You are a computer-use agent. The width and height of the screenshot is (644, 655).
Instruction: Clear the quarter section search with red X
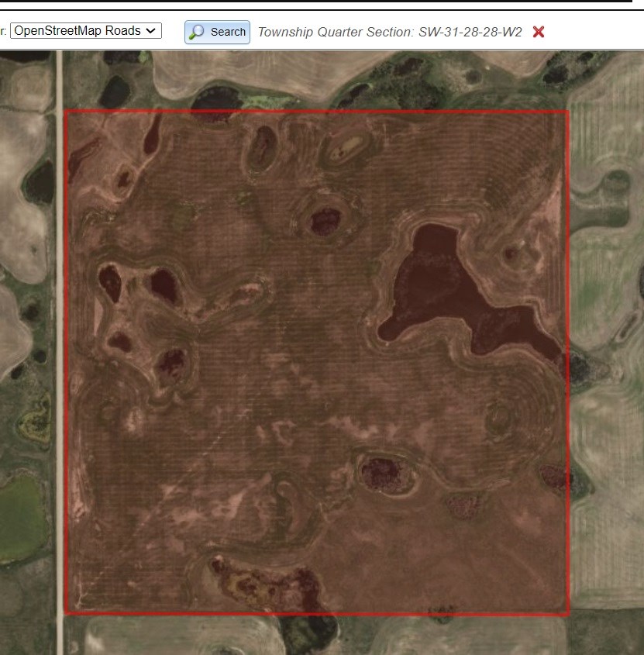click(x=539, y=32)
